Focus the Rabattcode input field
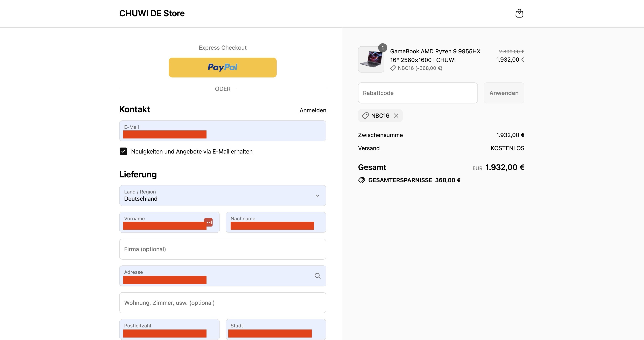This screenshot has width=644, height=340. [x=418, y=93]
